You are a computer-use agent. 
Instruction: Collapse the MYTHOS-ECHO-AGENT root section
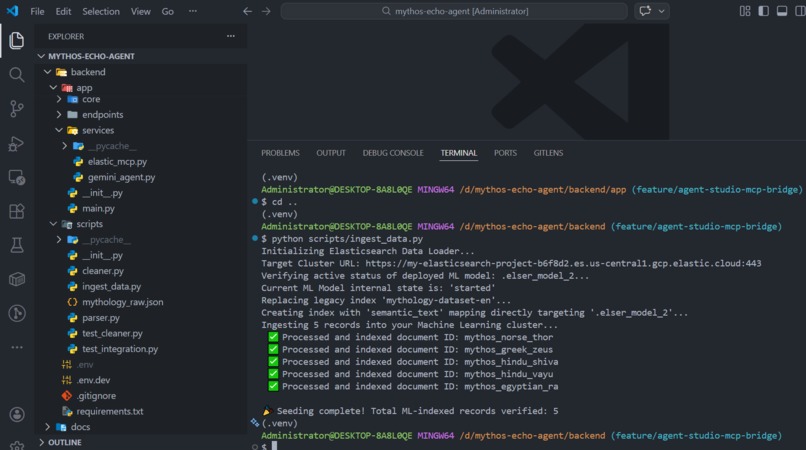pos(140,56)
